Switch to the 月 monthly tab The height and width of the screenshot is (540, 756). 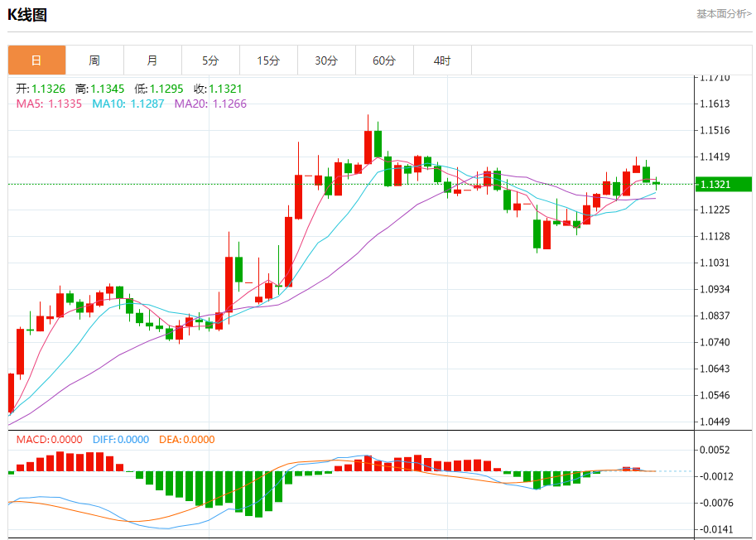pos(152,60)
